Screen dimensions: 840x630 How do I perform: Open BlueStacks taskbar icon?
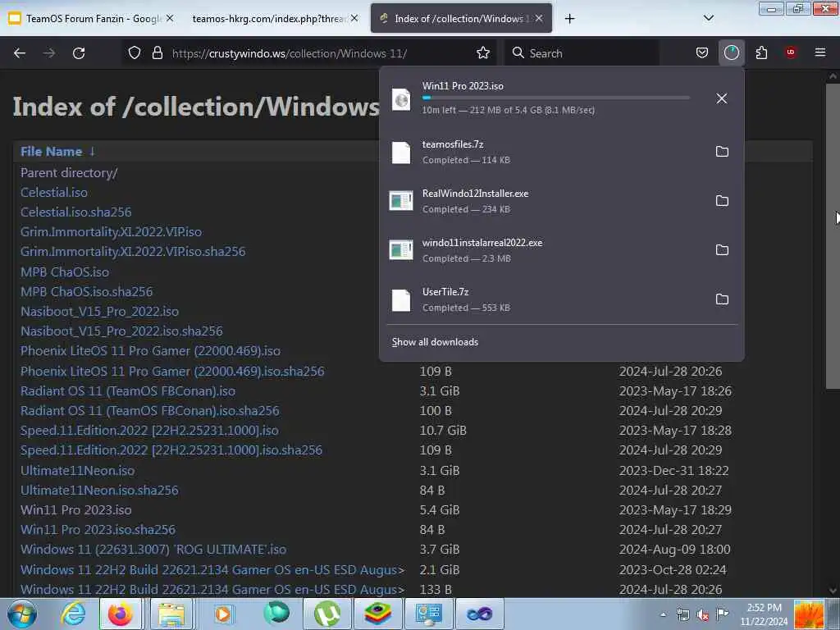pos(377,614)
